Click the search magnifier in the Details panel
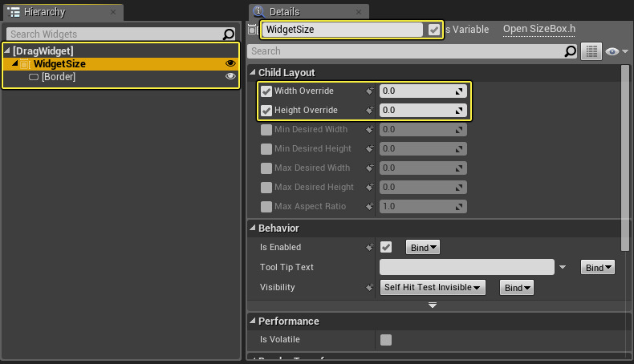 pos(571,51)
